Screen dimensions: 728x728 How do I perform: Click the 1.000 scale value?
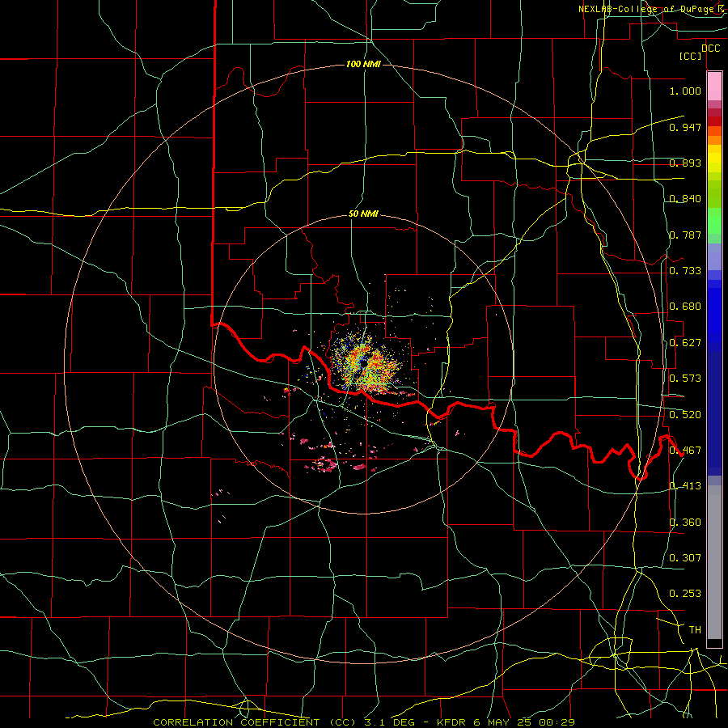point(685,91)
